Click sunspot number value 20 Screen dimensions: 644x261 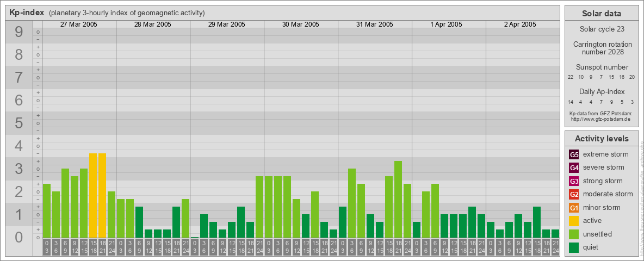[632, 77]
